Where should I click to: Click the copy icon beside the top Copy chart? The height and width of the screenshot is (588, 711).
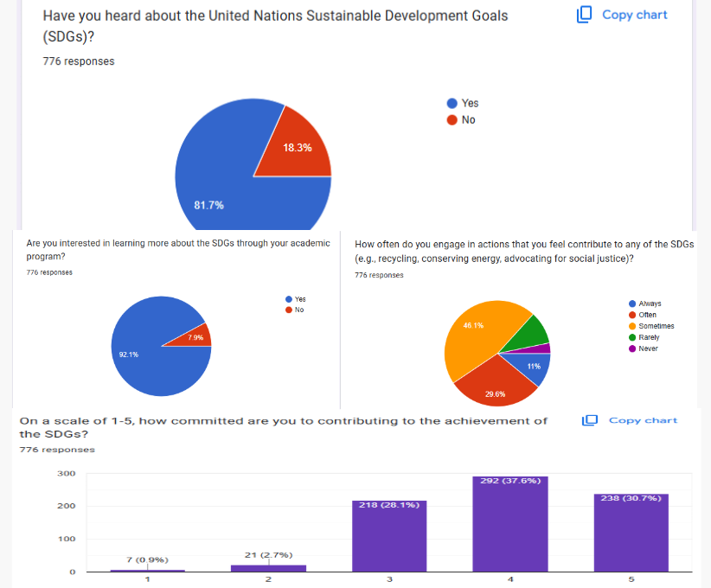click(x=584, y=14)
